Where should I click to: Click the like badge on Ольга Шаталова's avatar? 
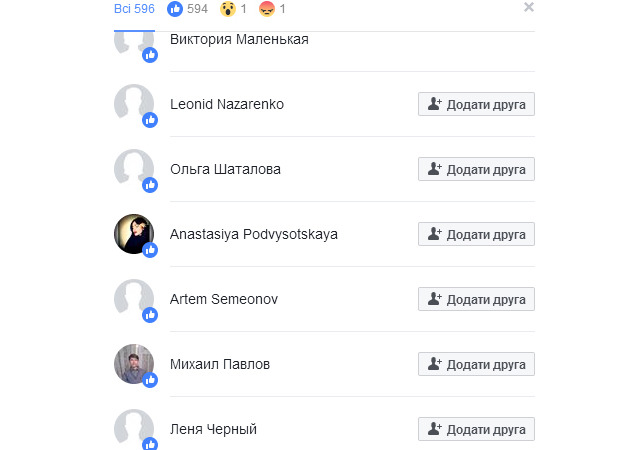150,185
